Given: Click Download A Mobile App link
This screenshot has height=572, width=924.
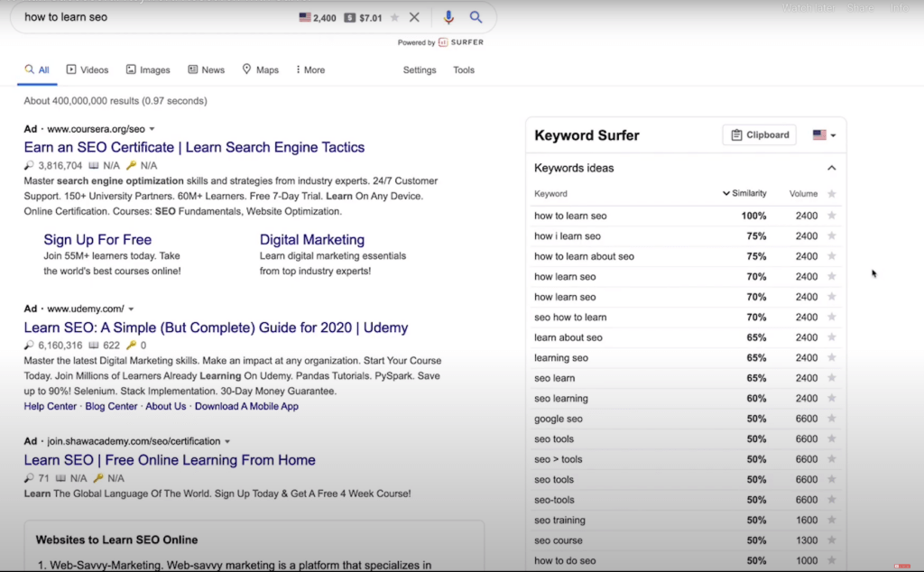Looking at the screenshot, I should pos(246,407).
